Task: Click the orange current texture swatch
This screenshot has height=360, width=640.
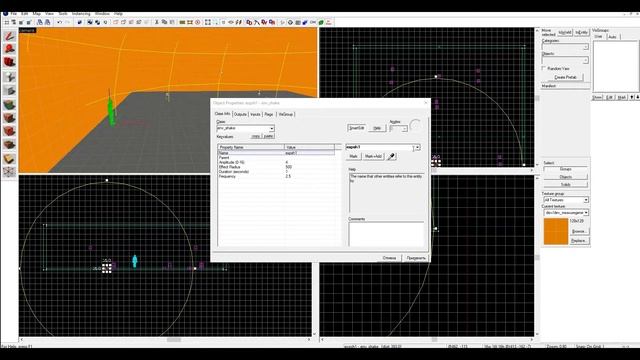Action: click(x=556, y=231)
